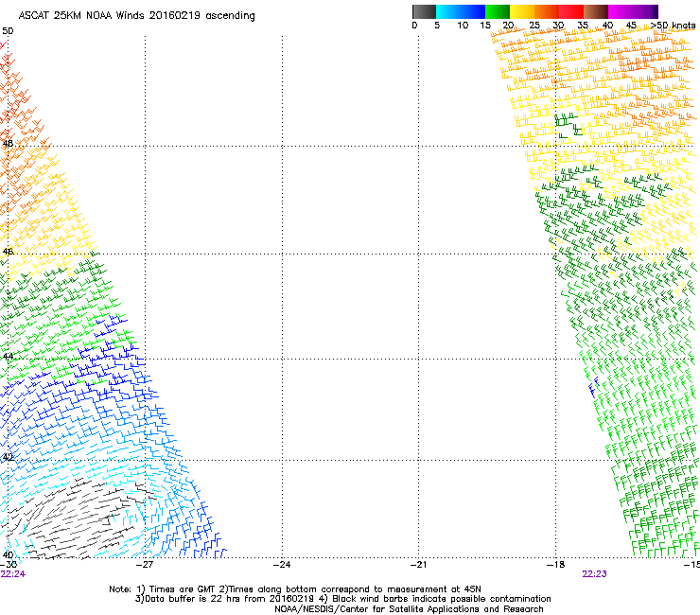Click the gray 0-5 knots color swatch
Screen dimensions: 700x615
click(x=424, y=11)
